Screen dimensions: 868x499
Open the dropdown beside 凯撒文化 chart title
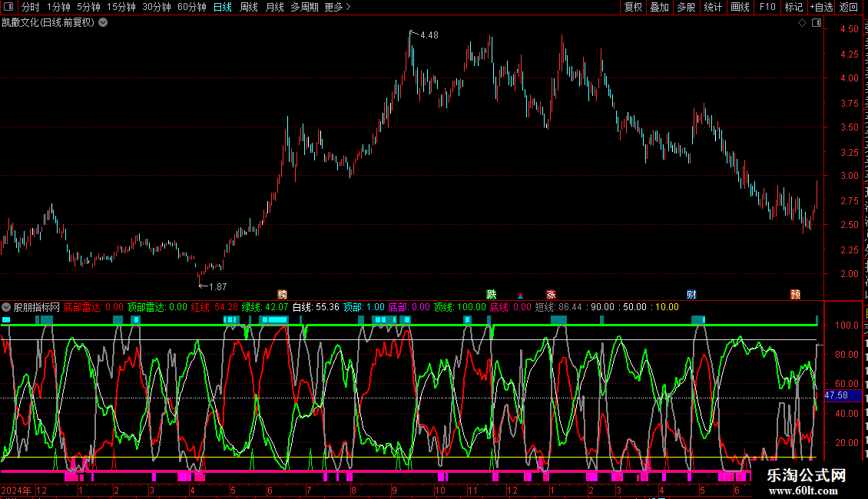[x=103, y=23]
